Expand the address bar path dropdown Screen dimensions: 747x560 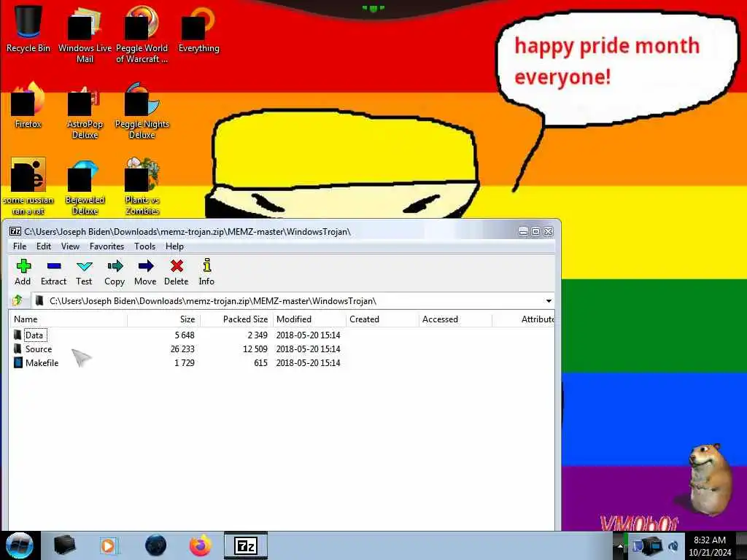click(x=549, y=301)
